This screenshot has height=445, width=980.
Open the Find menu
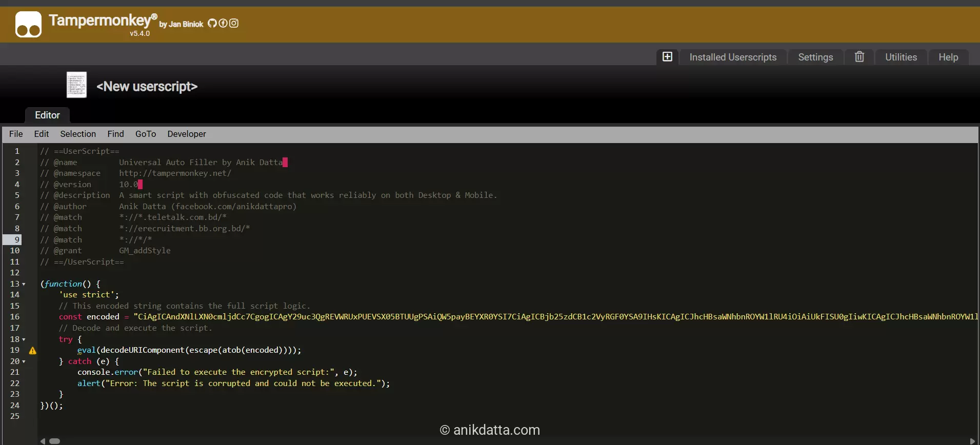click(x=115, y=134)
